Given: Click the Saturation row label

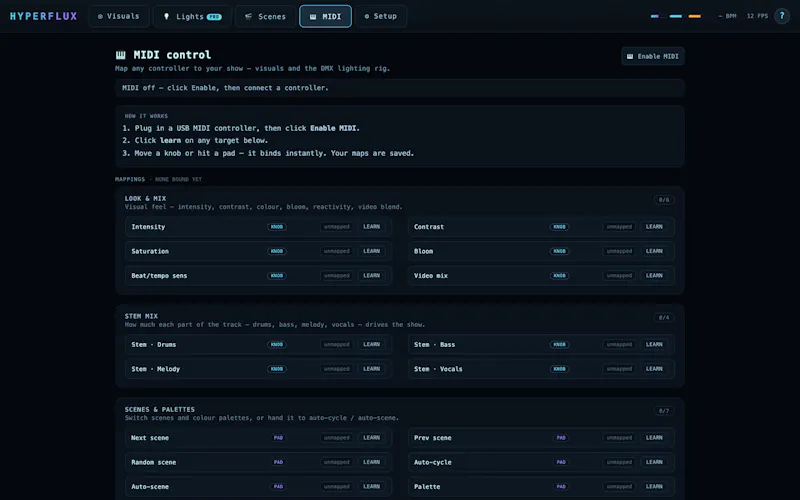Looking at the screenshot, I should (150, 252).
